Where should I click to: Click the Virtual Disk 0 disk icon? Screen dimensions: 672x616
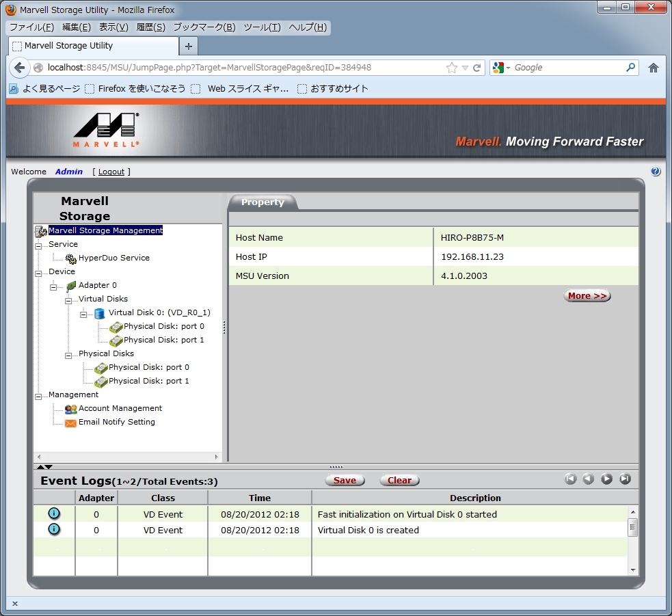coord(99,312)
